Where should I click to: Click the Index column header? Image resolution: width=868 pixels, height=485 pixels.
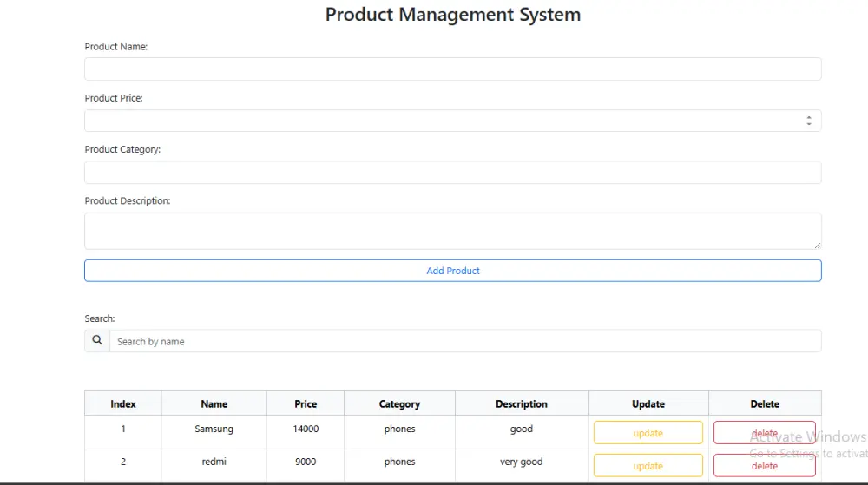tap(123, 403)
